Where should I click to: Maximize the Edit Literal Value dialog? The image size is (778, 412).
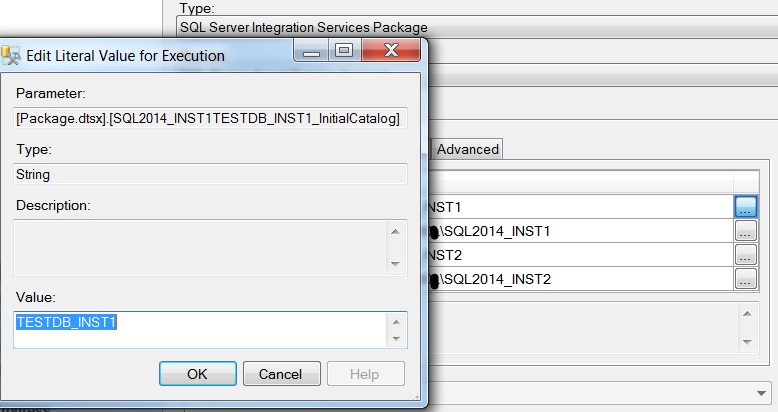click(343, 52)
